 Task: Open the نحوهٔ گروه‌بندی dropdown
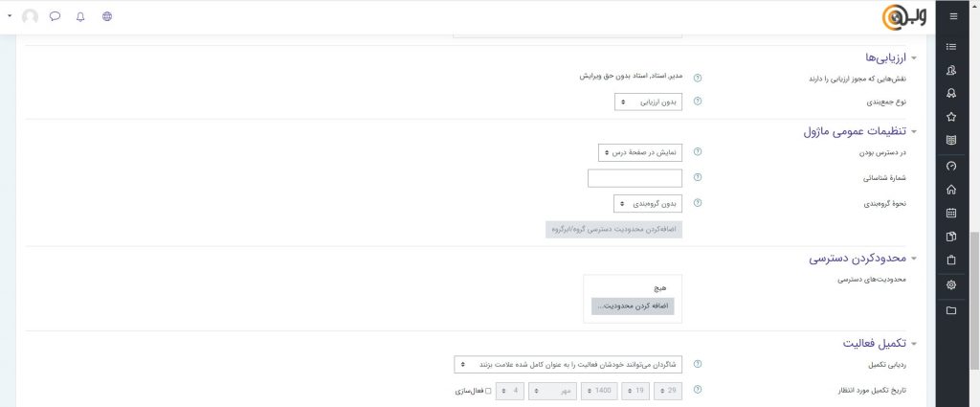(x=648, y=203)
